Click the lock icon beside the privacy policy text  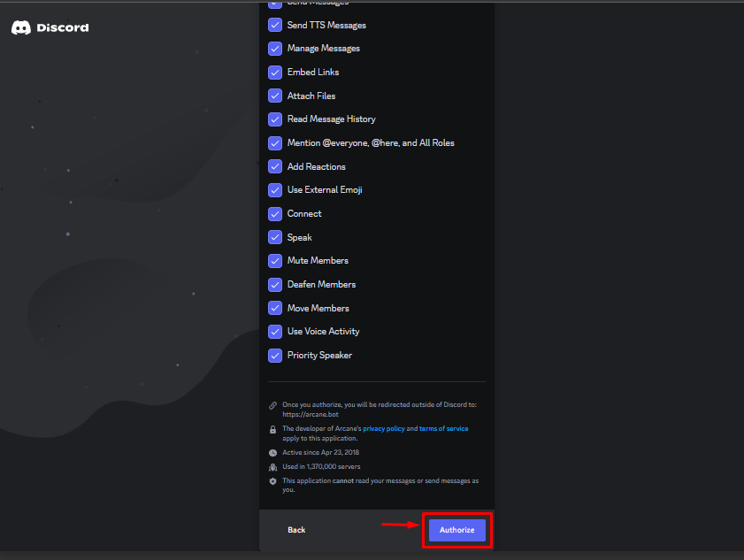tap(272, 429)
